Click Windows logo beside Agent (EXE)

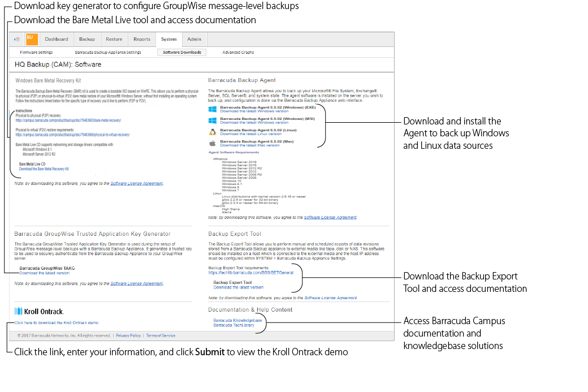point(212,109)
